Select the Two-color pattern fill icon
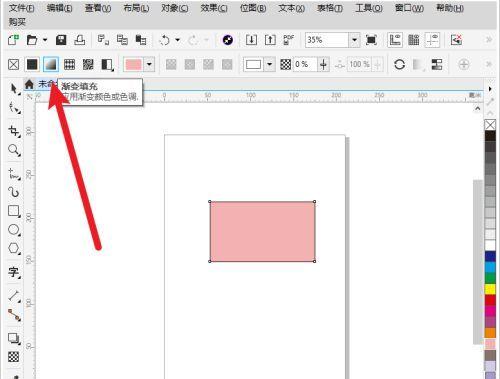This screenshot has height=379, width=500. click(107, 65)
